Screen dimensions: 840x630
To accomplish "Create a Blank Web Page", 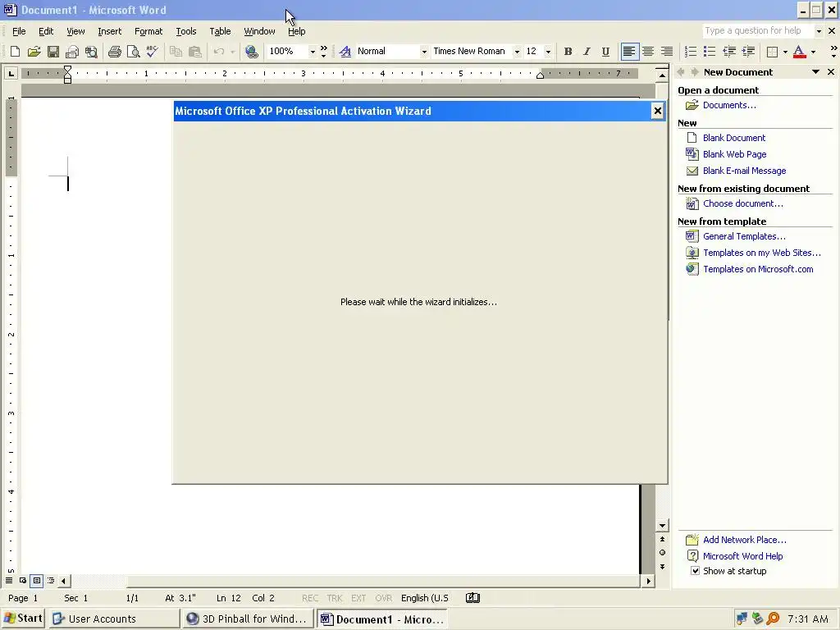I will (x=734, y=154).
